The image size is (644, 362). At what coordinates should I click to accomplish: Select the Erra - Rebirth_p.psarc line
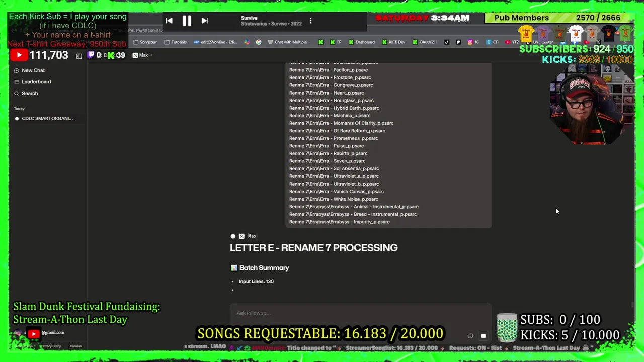328,153
